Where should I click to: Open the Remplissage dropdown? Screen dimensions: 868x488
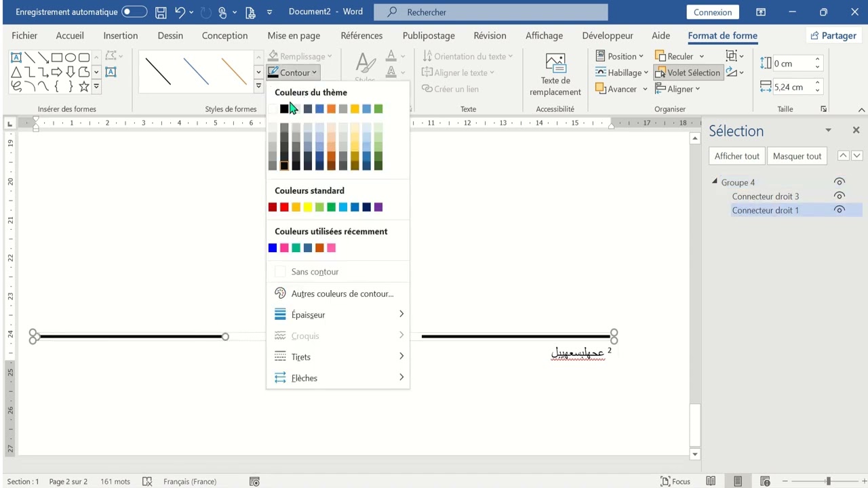coord(300,56)
